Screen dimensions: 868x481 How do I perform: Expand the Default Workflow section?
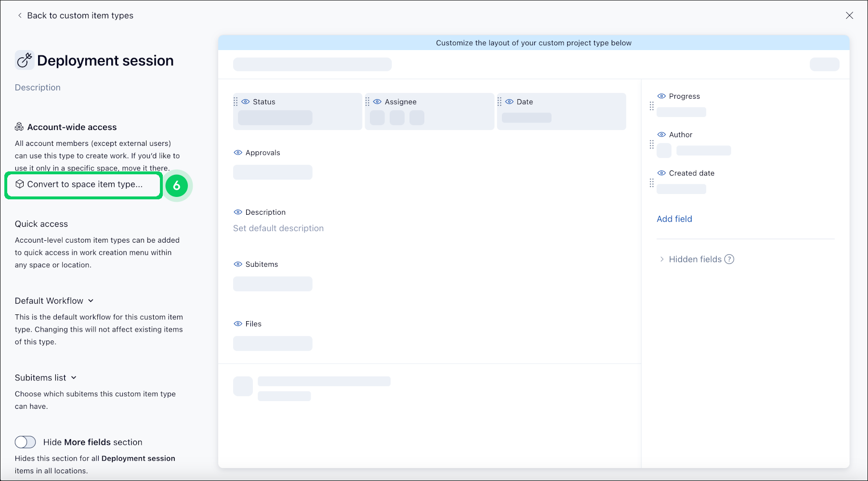click(x=91, y=300)
